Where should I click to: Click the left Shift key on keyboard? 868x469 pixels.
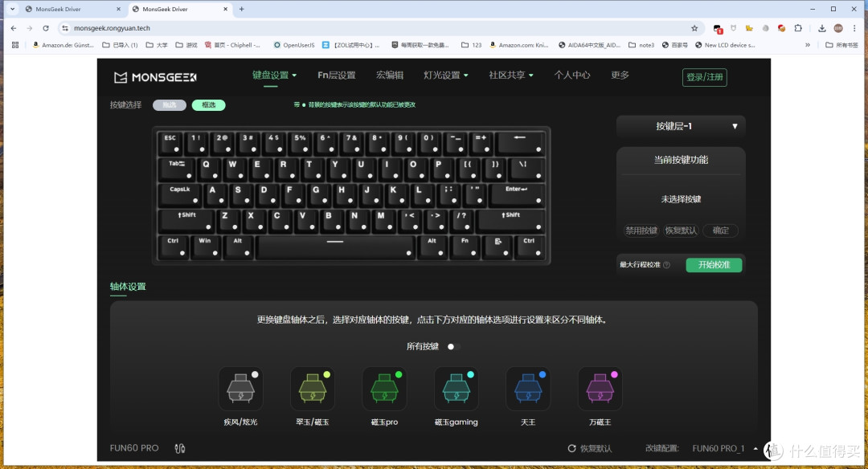186,221
